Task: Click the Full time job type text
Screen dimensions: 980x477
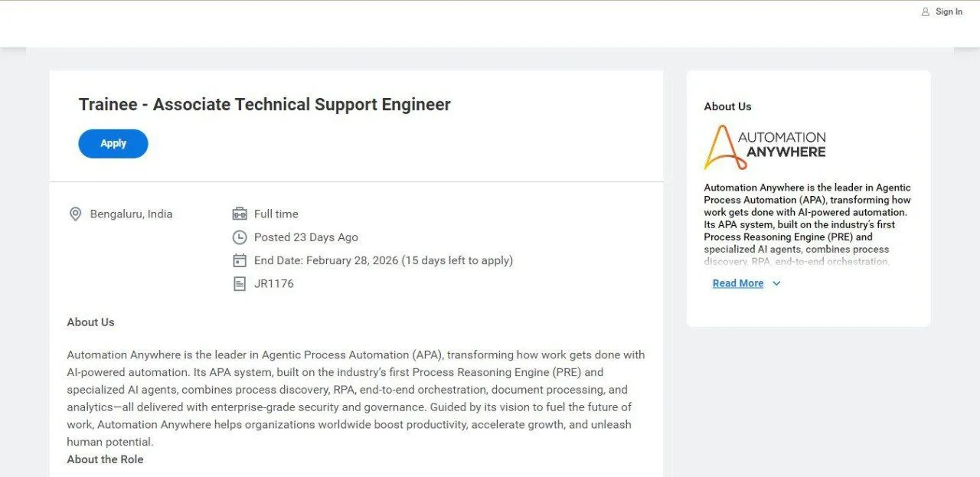Action: point(276,214)
